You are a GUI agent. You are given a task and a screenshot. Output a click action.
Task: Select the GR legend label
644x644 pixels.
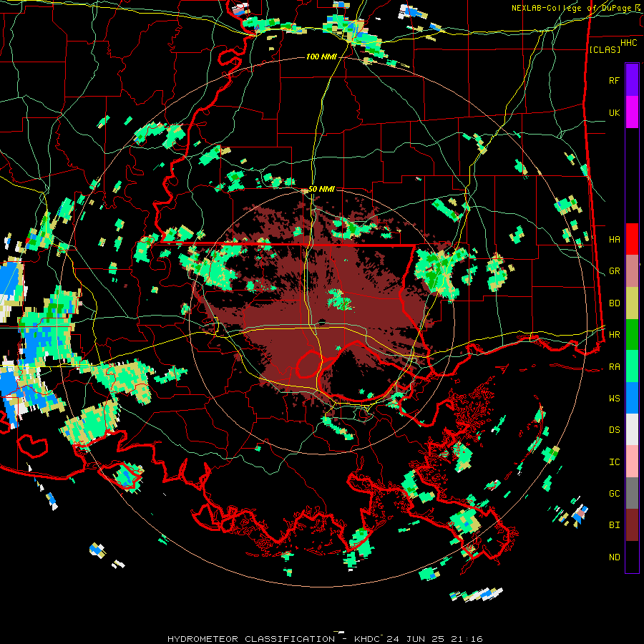614,271
